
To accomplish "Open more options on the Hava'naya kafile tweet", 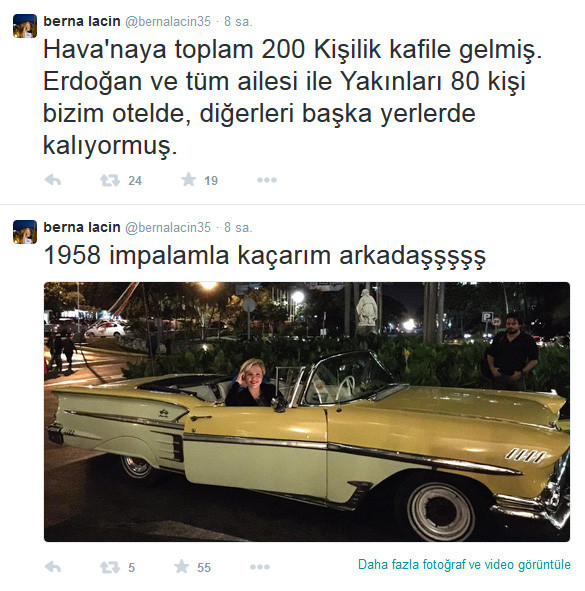I will (x=267, y=180).
